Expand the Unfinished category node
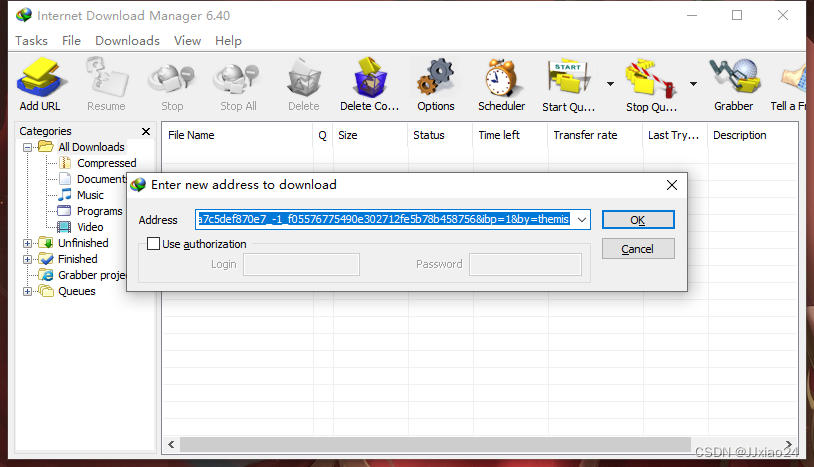814x467 pixels. [28, 243]
